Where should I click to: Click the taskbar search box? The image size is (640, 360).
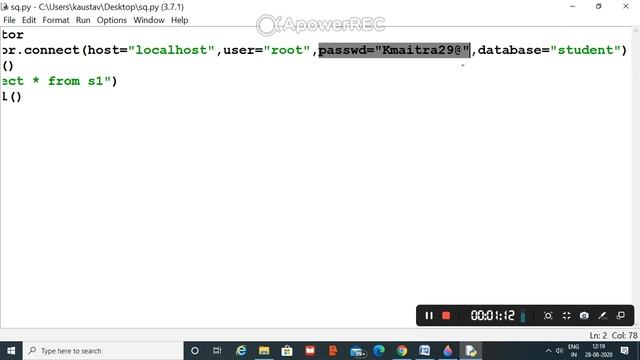tap(103, 351)
